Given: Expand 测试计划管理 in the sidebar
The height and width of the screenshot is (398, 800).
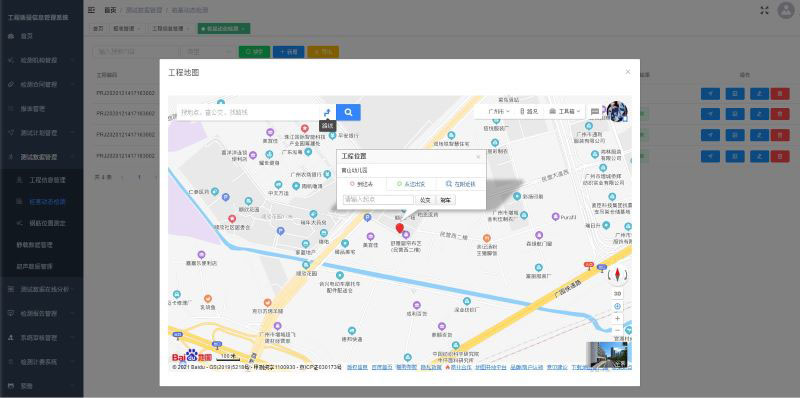Looking at the screenshot, I should click(x=41, y=133).
